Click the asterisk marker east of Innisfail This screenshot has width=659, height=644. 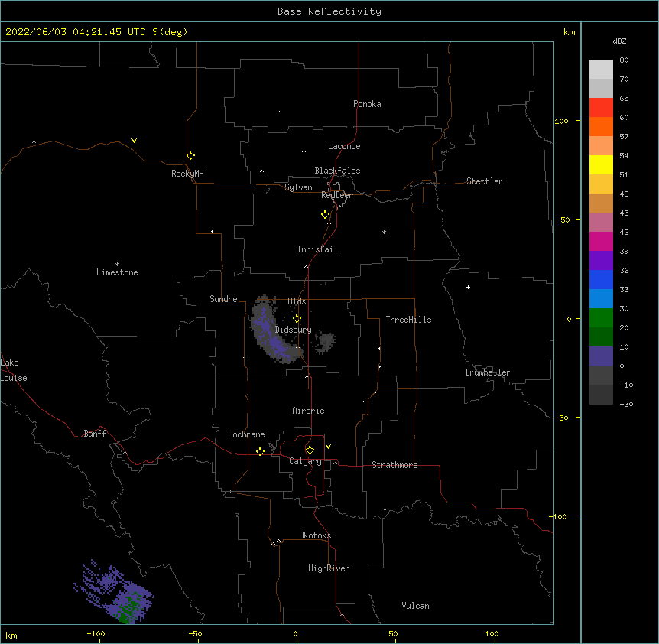click(x=384, y=232)
